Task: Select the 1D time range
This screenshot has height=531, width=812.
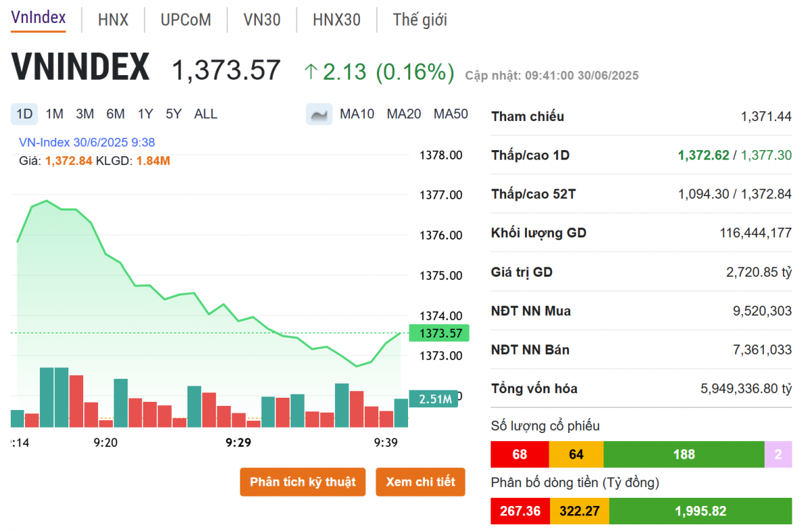Action: coord(24,114)
